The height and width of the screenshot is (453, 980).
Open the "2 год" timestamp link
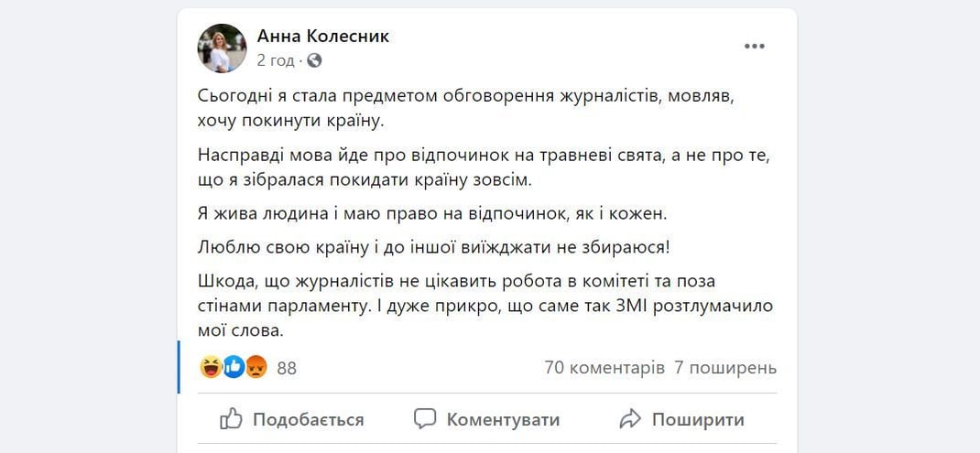coord(276,60)
